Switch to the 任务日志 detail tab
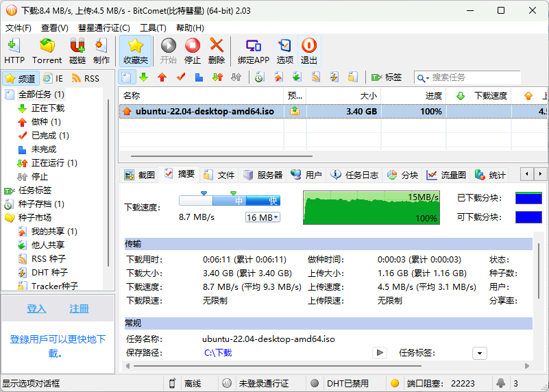This screenshot has width=549, height=392. coord(354,175)
